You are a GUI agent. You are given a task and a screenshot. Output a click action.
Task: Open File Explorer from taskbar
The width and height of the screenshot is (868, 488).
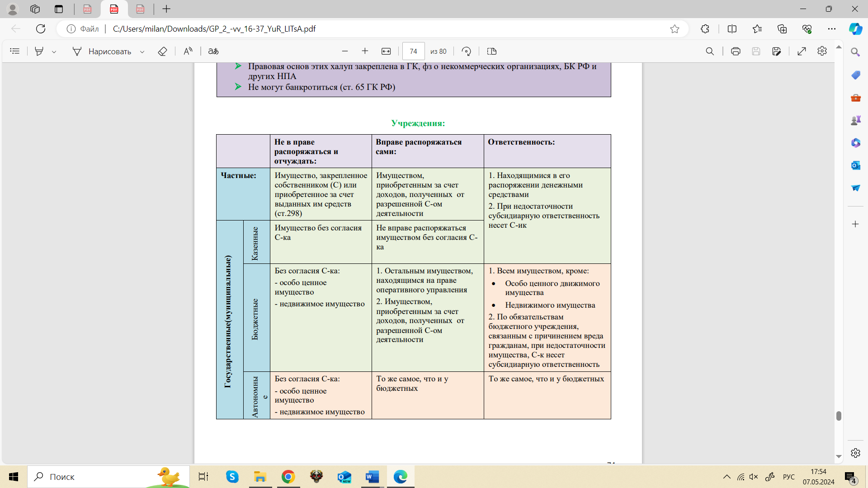pos(260,477)
